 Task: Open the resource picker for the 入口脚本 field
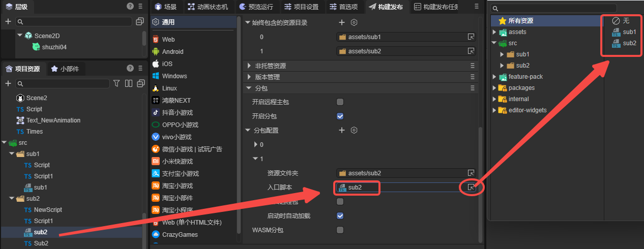(x=471, y=188)
